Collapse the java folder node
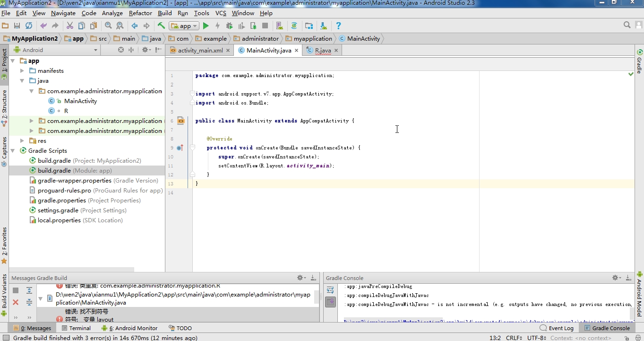 pyautogui.click(x=22, y=80)
